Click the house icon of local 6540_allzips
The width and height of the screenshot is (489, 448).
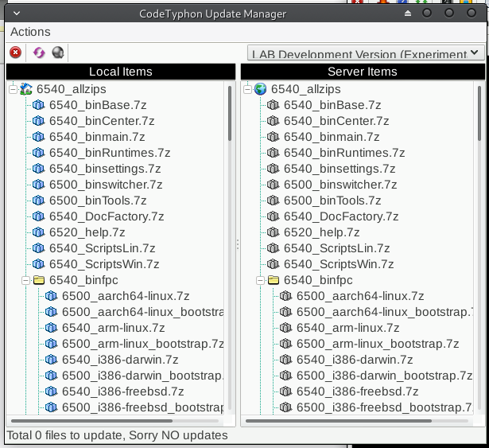click(x=26, y=89)
